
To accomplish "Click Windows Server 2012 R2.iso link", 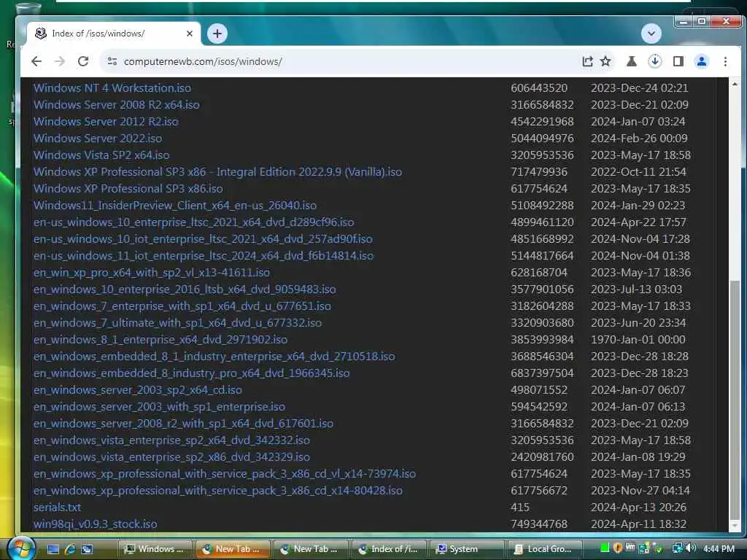I will pyautogui.click(x=106, y=122).
